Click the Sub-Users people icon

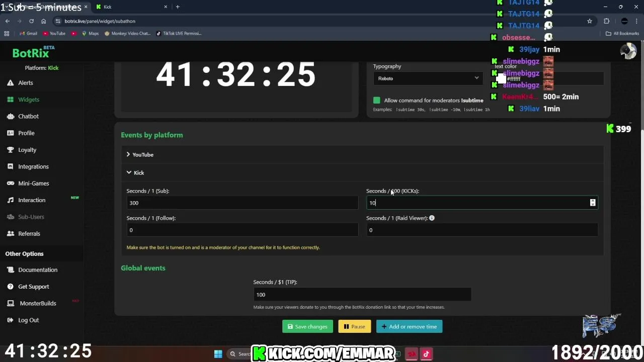click(x=10, y=217)
